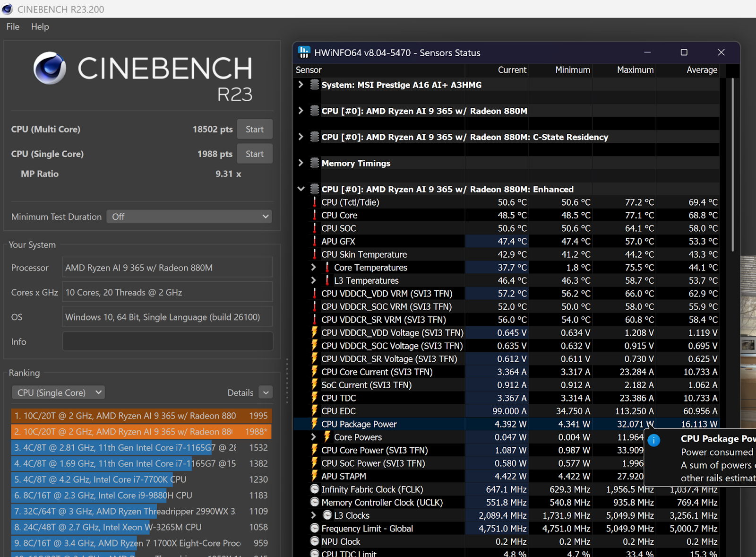Click thermometer icon beside CPU Skin Temperature
Image resolution: width=756 pixels, height=557 pixels.
[315, 254]
